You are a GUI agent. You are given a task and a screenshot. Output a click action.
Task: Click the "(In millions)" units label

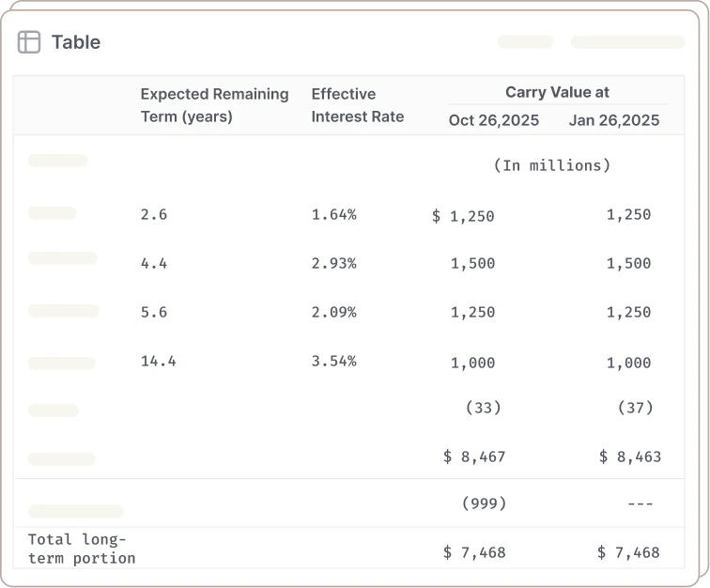pos(552,165)
